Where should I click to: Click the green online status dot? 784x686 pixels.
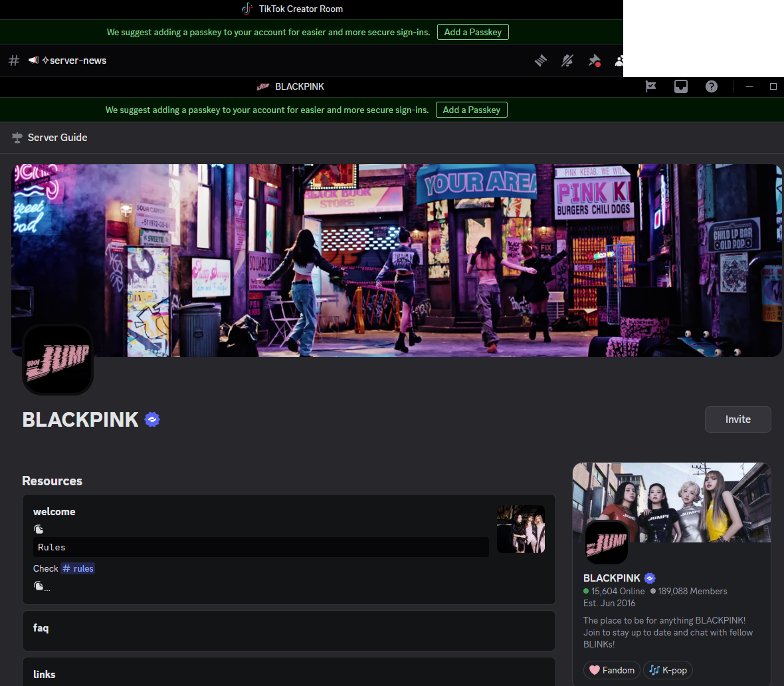point(586,591)
